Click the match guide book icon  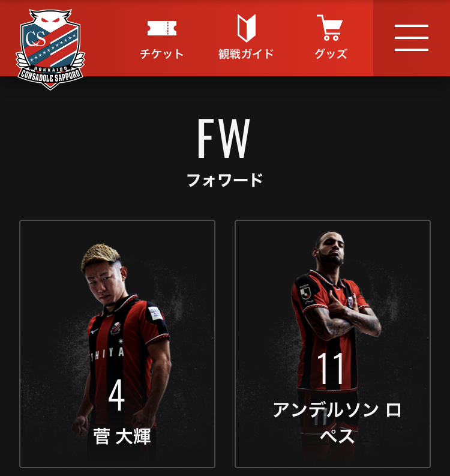pyautogui.click(x=247, y=28)
